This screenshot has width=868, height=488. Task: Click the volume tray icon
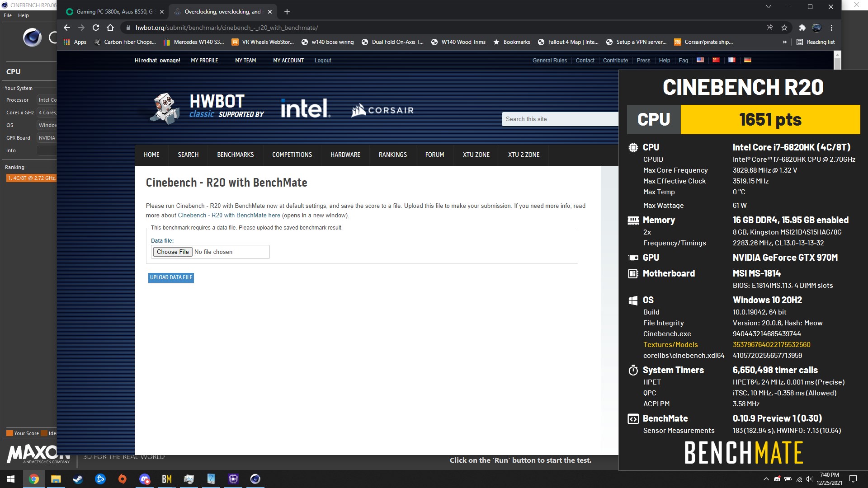(809, 479)
